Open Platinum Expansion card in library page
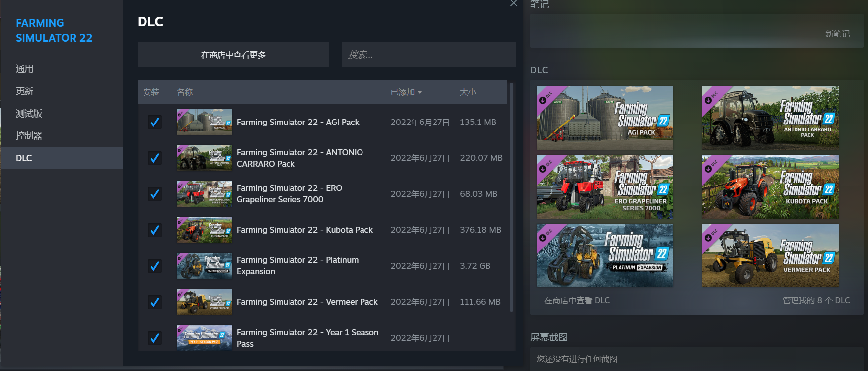 (605, 255)
